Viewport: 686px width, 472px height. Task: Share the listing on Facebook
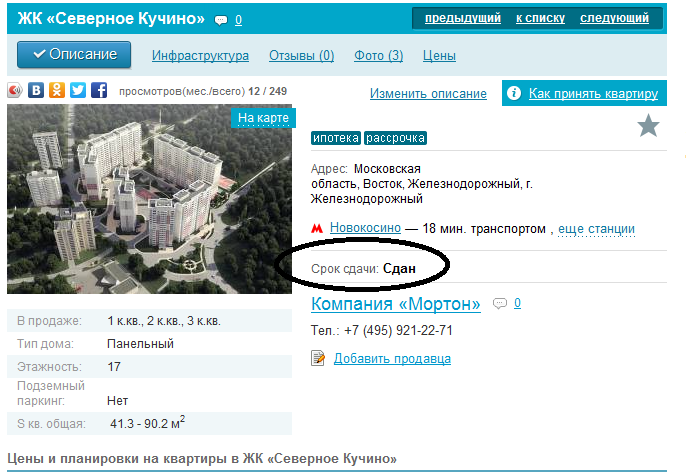pos(99,91)
